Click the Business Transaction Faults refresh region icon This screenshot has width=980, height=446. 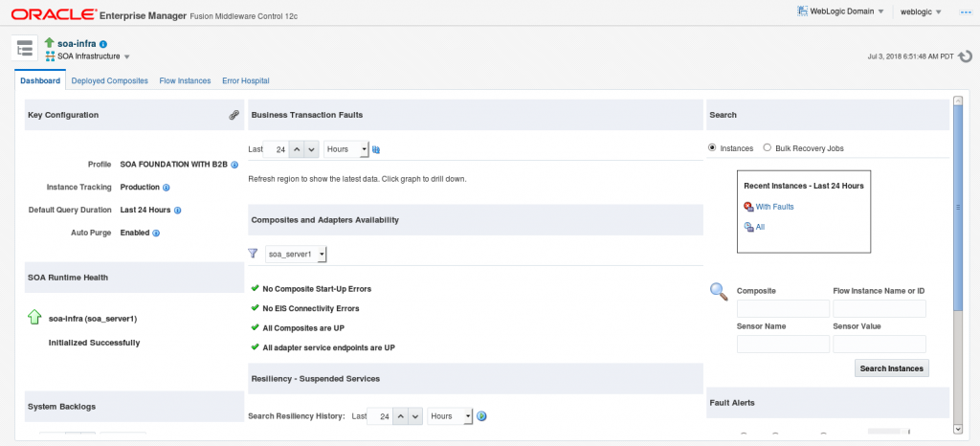376,149
